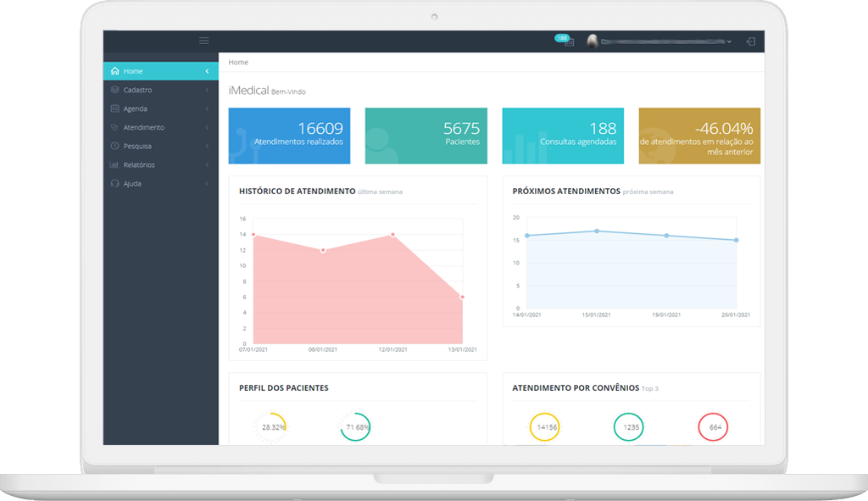The width and height of the screenshot is (868, 501).
Task: Click the Agenda calendar icon
Action: pos(114,109)
